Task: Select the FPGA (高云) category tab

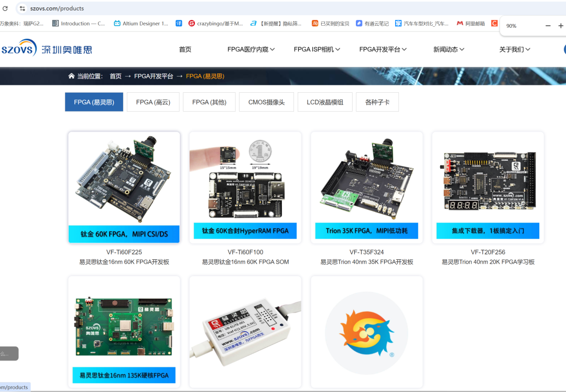Action: click(153, 102)
